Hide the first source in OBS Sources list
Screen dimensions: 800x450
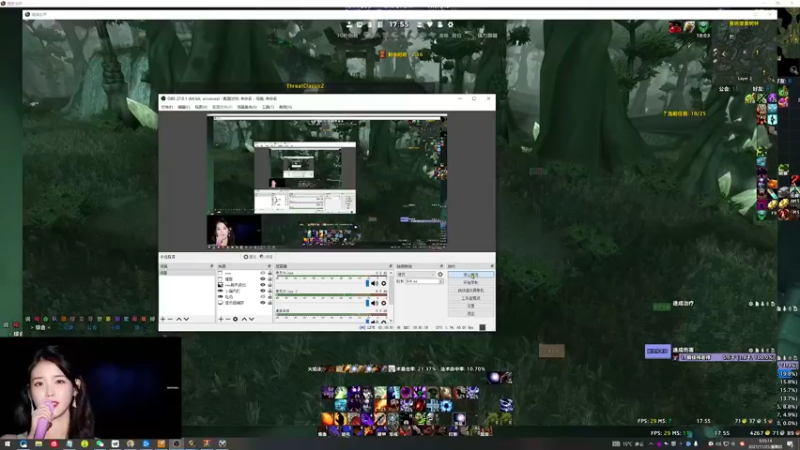tap(263, 273)
